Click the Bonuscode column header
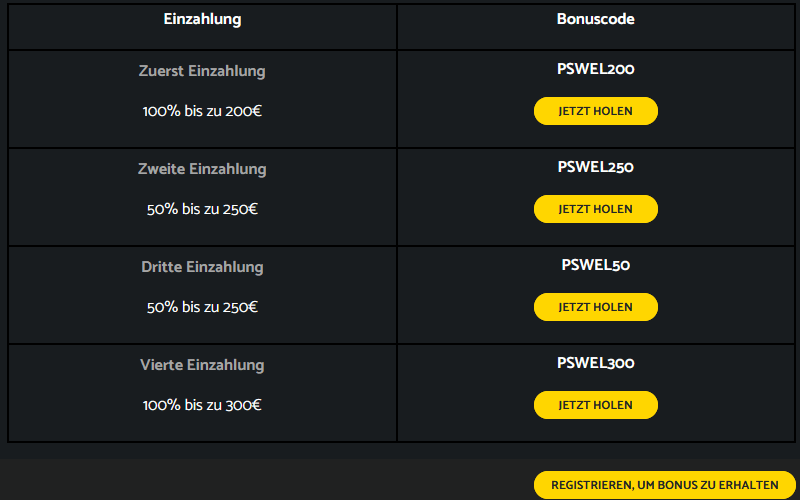 pyautogui.click(x=595, y=19)
